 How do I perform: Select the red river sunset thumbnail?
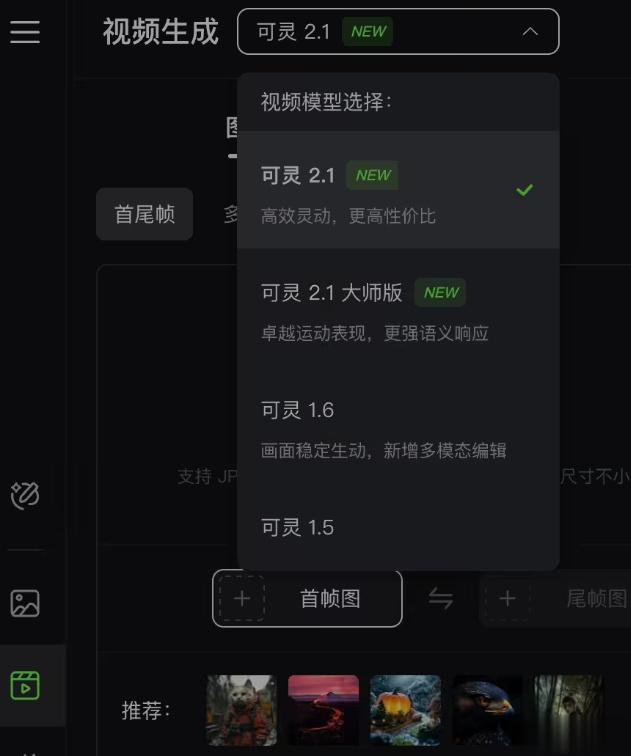(323, 710)
